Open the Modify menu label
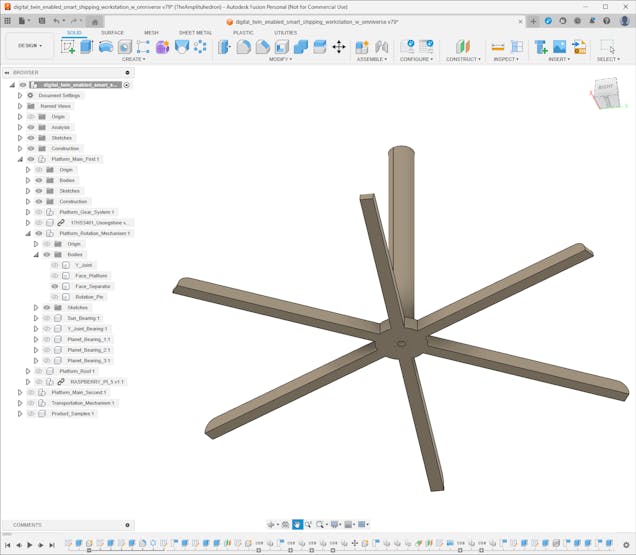636x555 pixels. click(281, 59)
